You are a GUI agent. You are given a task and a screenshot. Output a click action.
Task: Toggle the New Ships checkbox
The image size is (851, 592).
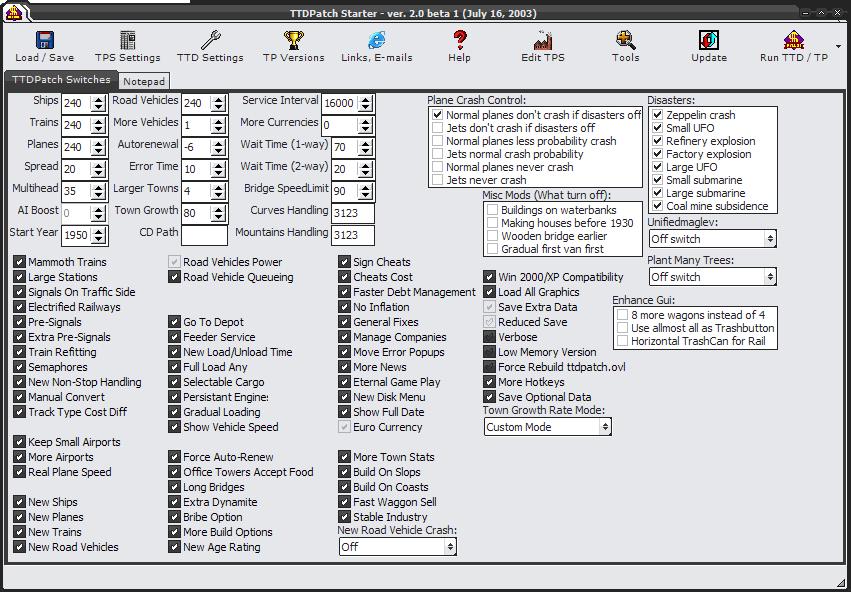[x=20, y=502]
